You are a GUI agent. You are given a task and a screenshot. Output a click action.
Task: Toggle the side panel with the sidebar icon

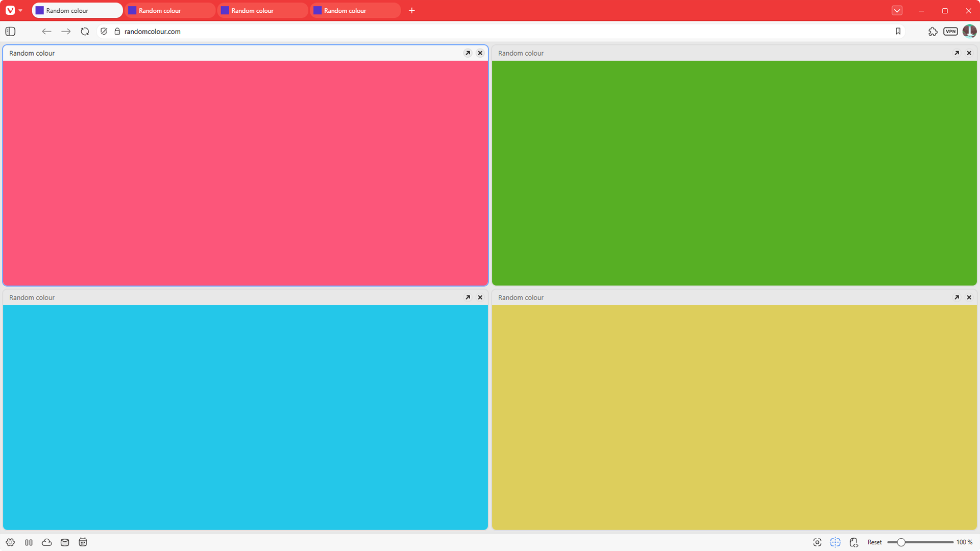[10, 31]
